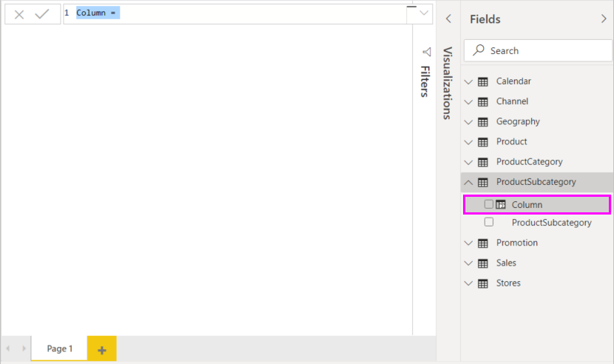
Task: Click the Search box in the Fields pane
Action: (538, 50)
